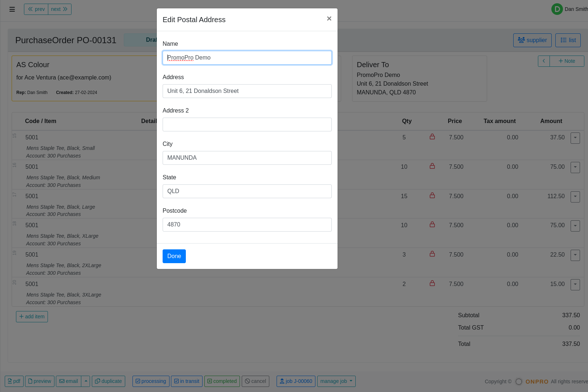588x392 pixels.
Task: Open linked job J-00060
Action: (x=296, y=381)
